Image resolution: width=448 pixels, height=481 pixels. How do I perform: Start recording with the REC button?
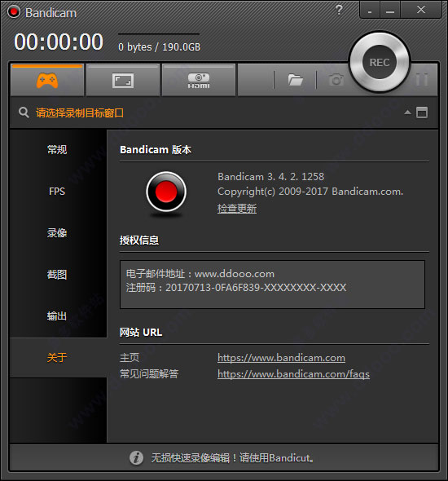click(x=380, y=62)
